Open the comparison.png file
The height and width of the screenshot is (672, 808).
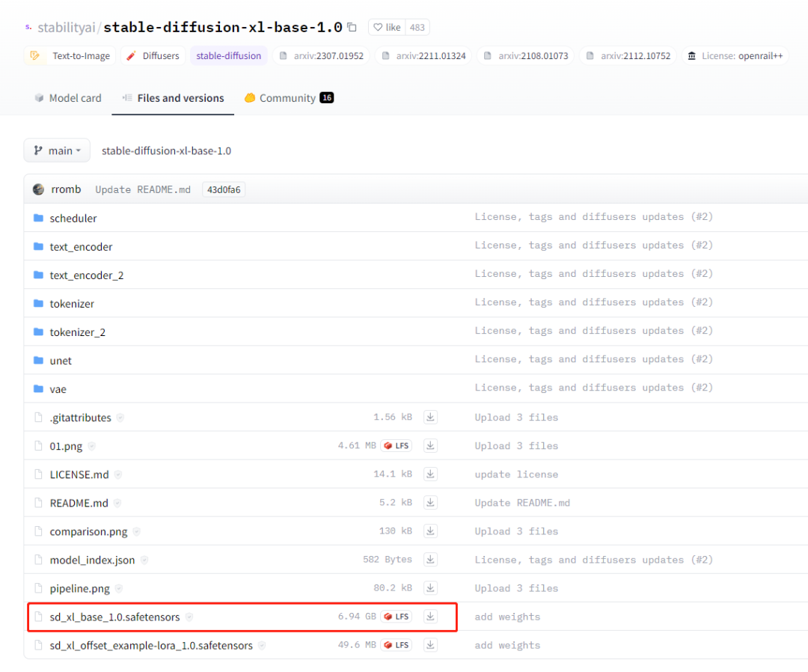88,532
